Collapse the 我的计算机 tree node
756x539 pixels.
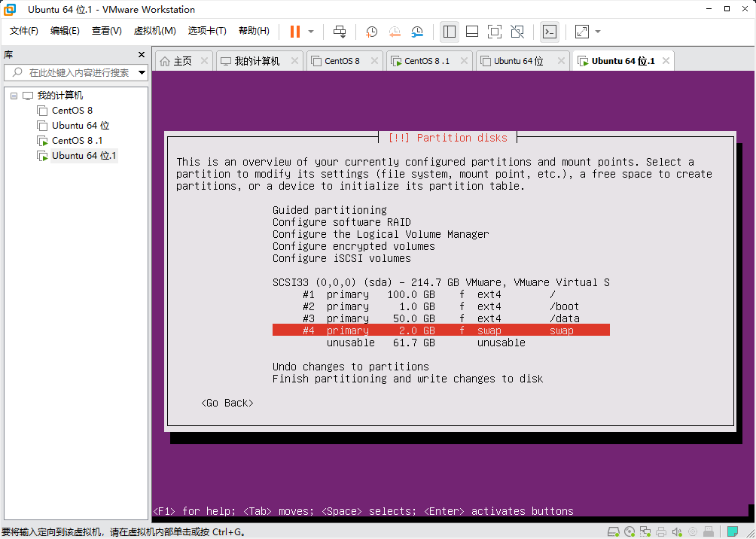pyautogui.click(x=14, y=96)
